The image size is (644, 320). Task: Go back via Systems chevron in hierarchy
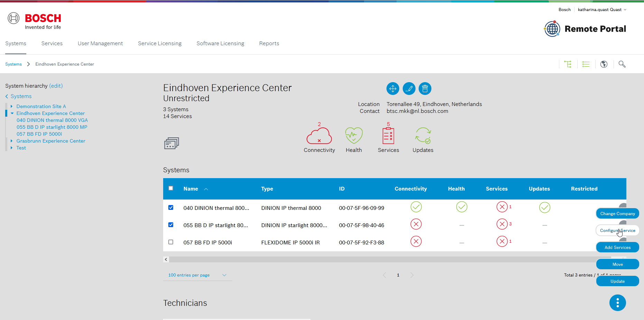(7, 96)
